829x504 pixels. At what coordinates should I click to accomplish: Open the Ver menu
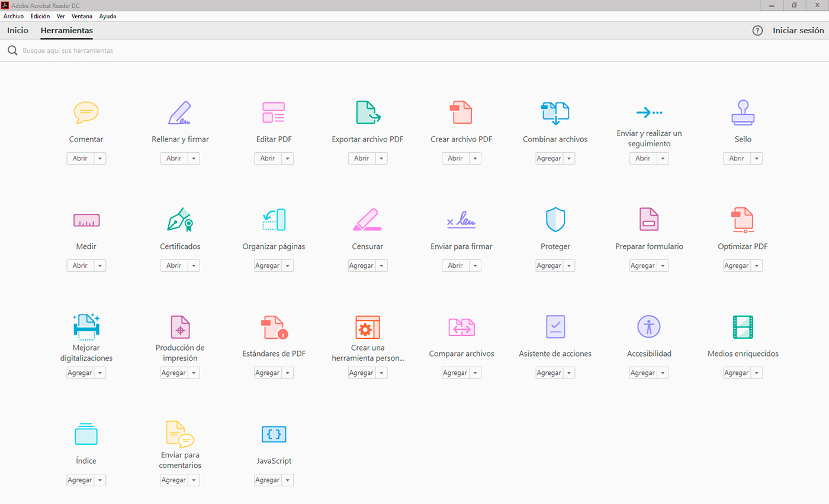click(x=61, y=17)
